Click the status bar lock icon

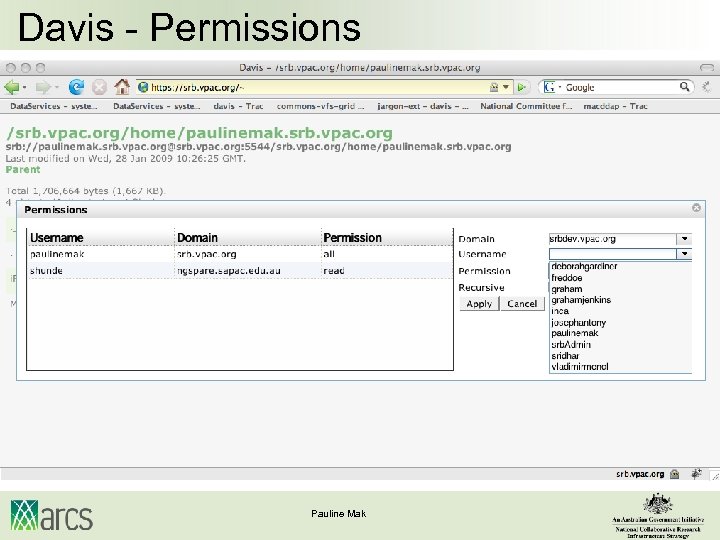click(674, 474)
